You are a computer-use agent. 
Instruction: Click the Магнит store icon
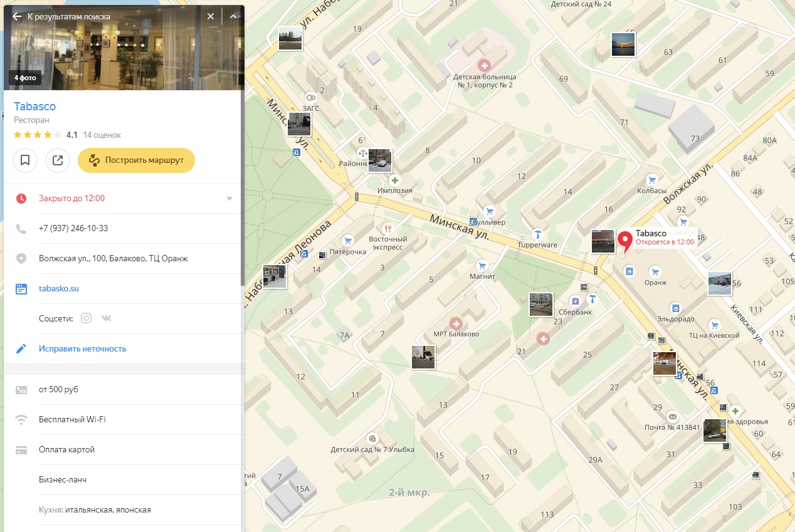point(482,265)
